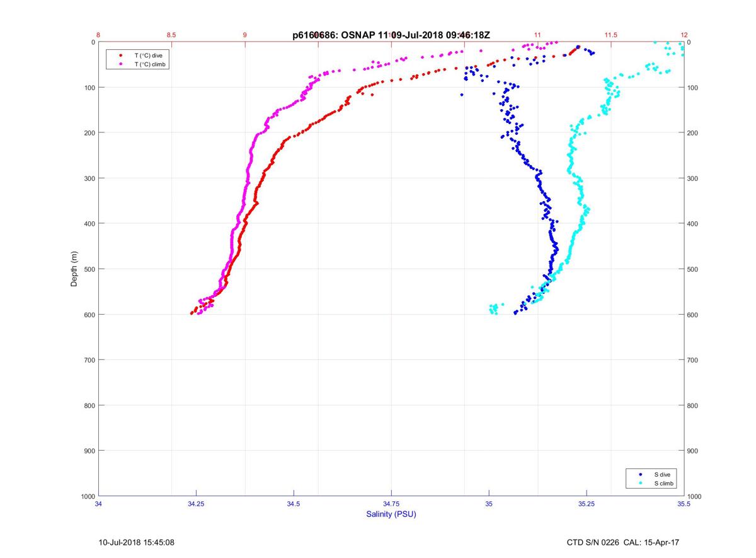Click the salinity tick label 35.25

pyautogui.click(x=587, y=504)
